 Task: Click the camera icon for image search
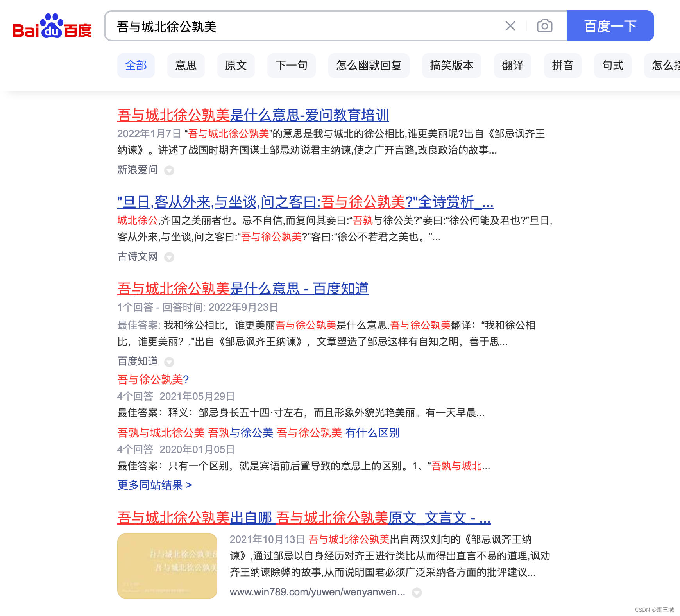click(x=544, y=26)
